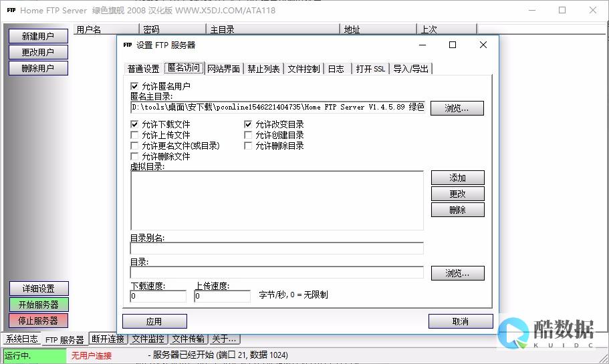
Task: Maximize the 设置 FTP 服务器 dialog
Action: tap(453, 45)
